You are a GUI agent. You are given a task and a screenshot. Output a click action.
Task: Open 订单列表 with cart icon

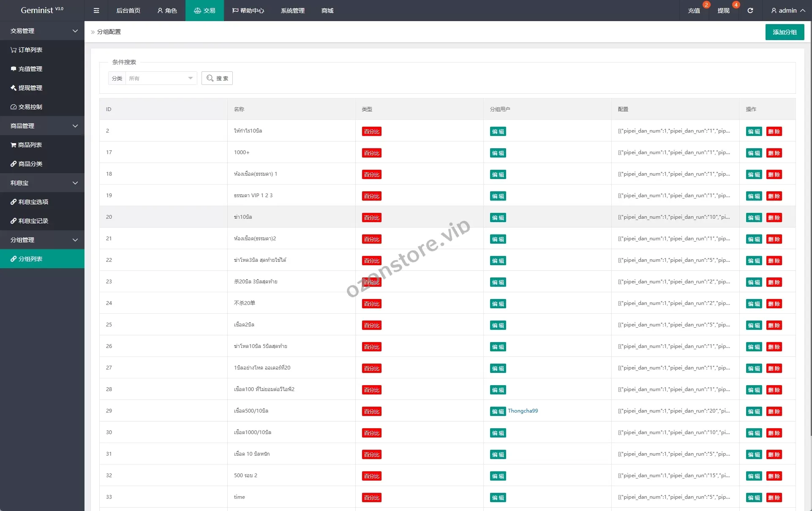tap(30, 50)
